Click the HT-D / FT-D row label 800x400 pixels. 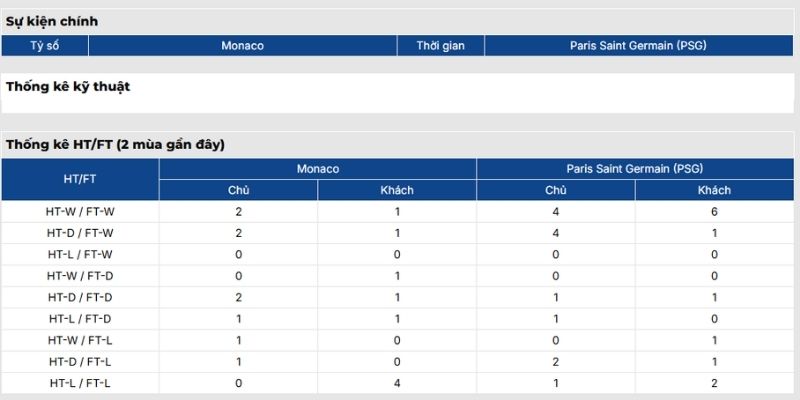80,297
